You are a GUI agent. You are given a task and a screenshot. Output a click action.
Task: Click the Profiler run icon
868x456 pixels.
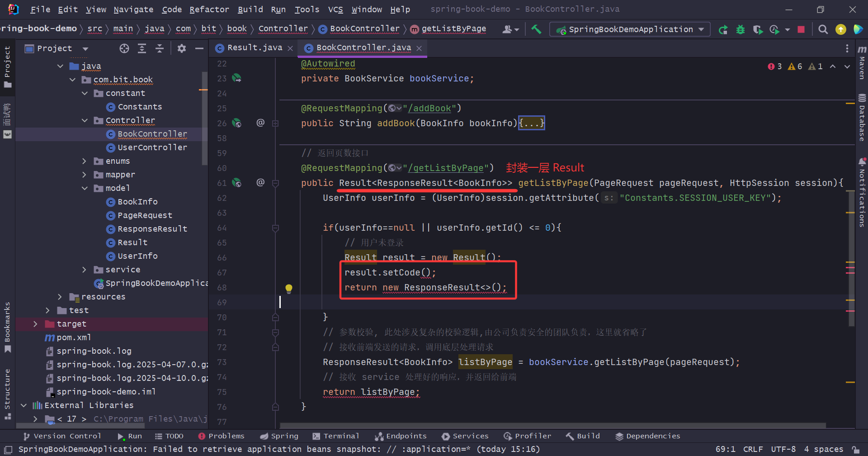[775, 29]
